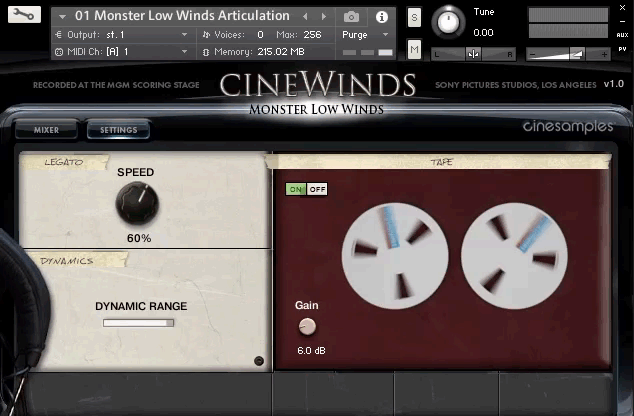The height and width of the screenshot is (416, 634).
Task: Click the voices note icon
Action: 206,35
